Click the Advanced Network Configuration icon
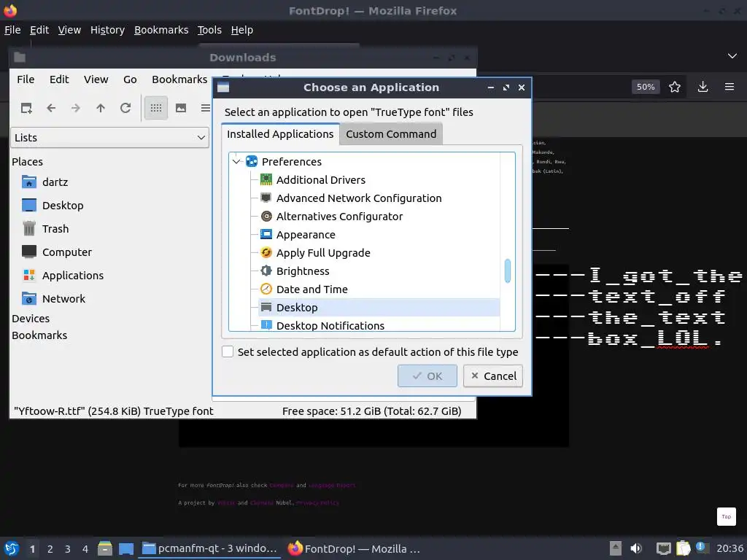This screenshot has height=560, width=747. pyautogui.click(x=266, y=198)
